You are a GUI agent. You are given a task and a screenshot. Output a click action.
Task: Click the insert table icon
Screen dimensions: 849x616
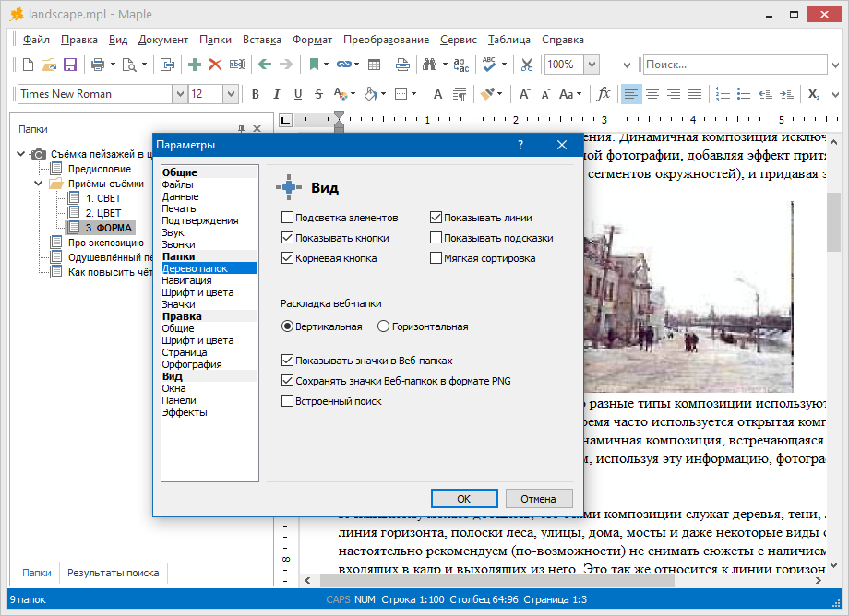374,65
